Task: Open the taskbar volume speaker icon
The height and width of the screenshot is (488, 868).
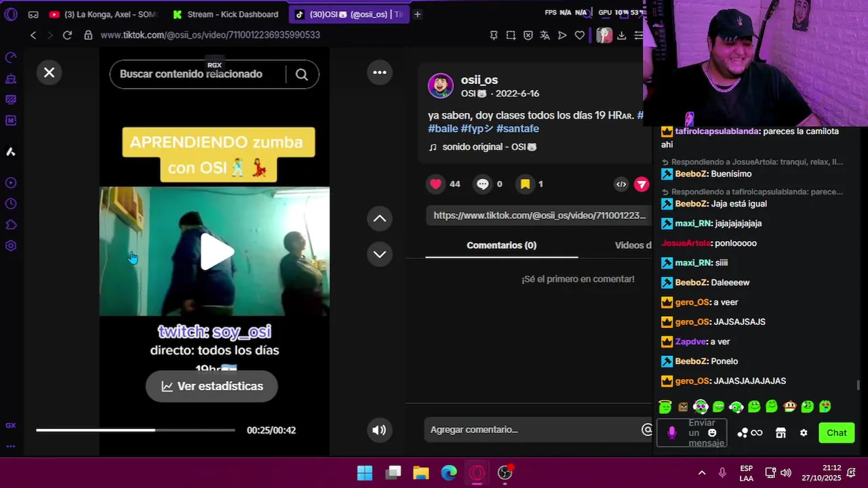Action: pyautogui.click(x=786, y=473)
